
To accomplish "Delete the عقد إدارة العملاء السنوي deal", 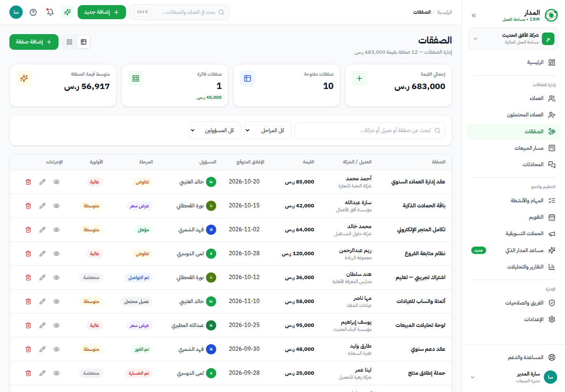I will [28, 182].
